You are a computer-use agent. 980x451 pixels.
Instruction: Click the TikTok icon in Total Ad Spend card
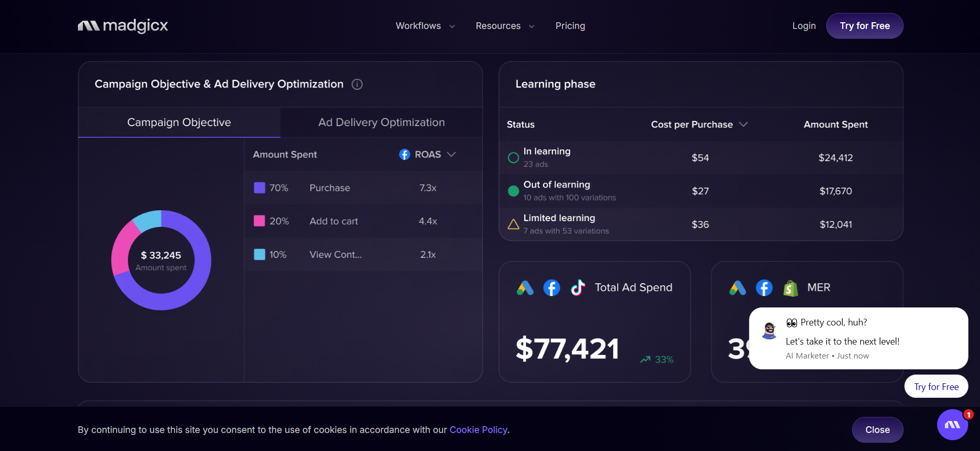[x=578, y=288]
